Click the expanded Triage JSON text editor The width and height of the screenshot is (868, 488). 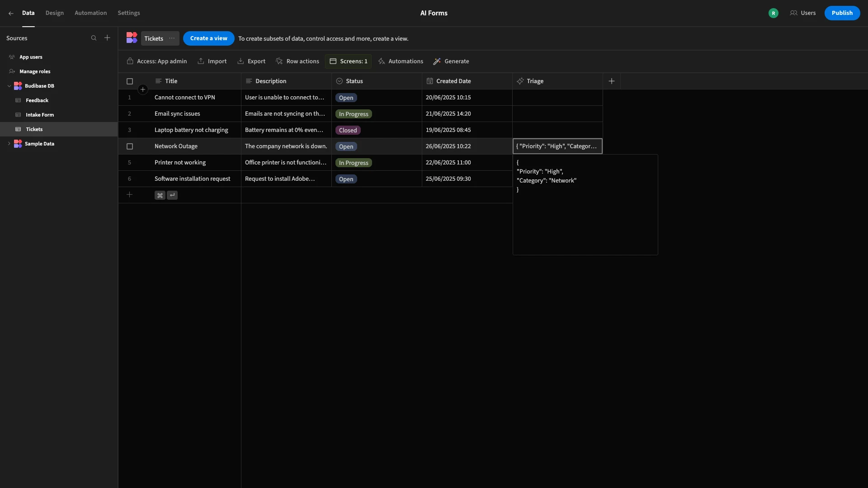[x=585, y=205]
